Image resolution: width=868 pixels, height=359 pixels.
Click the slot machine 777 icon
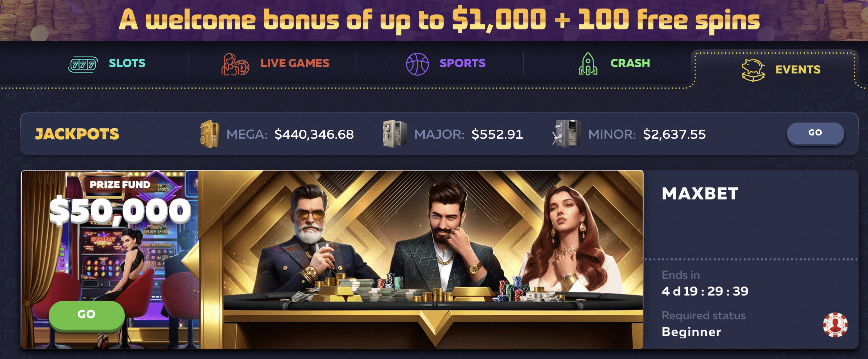coord(83,64)
